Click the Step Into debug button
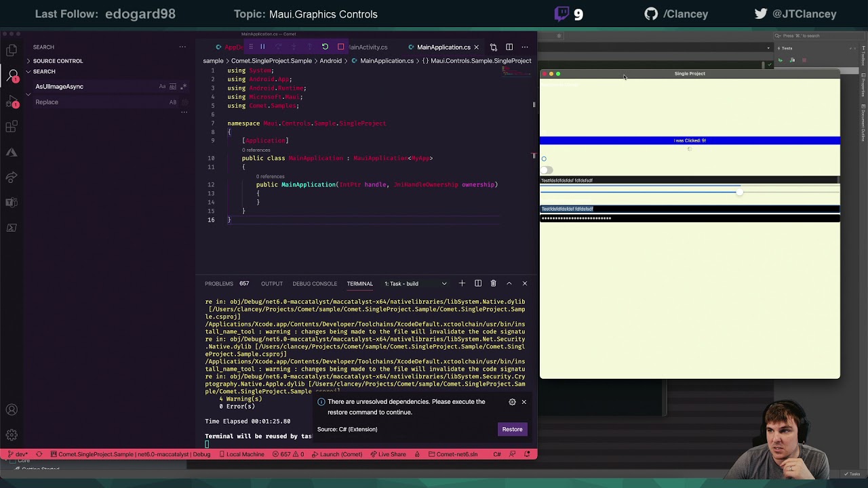Image resolution: width=868 pixels, height=488 pixels. [294, 47]
